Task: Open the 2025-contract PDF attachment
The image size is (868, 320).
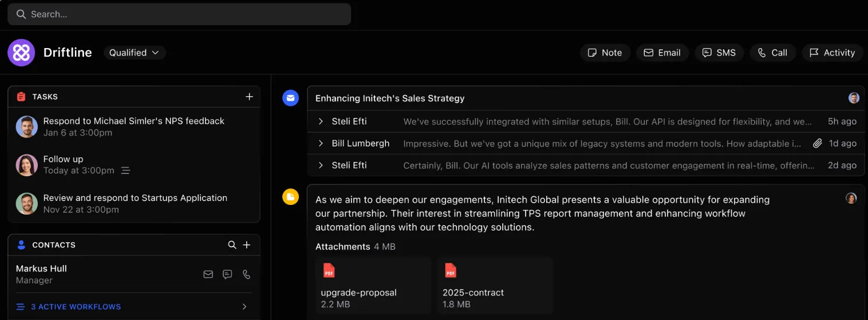Action: 495,286
